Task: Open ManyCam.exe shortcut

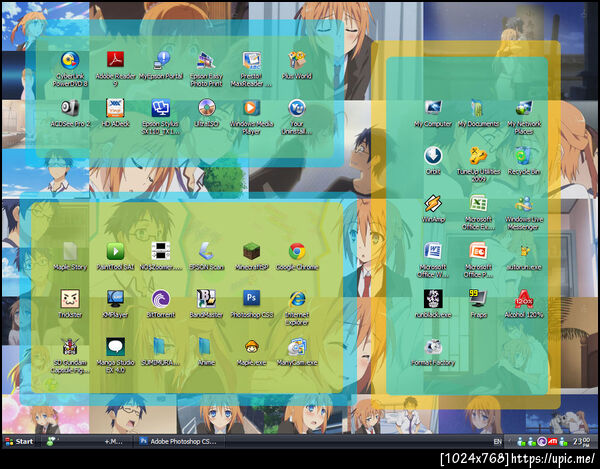Action: click(x=297, y=347)
